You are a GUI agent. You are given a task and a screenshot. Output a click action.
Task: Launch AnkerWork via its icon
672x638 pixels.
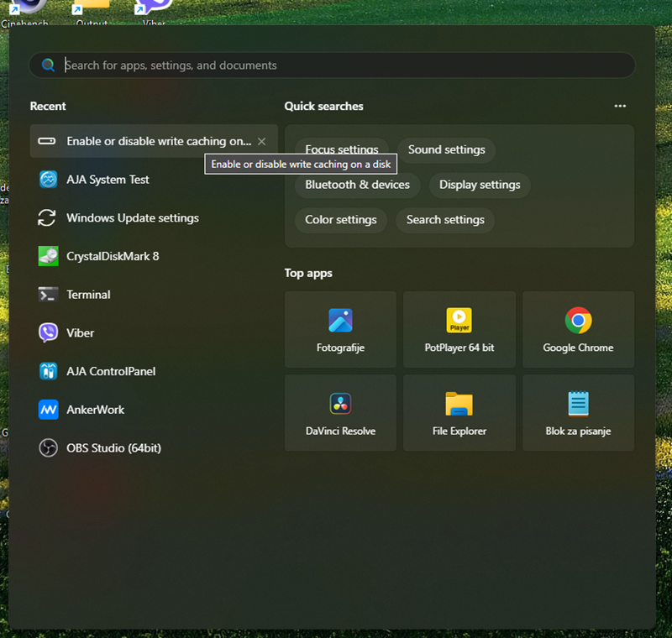pos(49,410)
